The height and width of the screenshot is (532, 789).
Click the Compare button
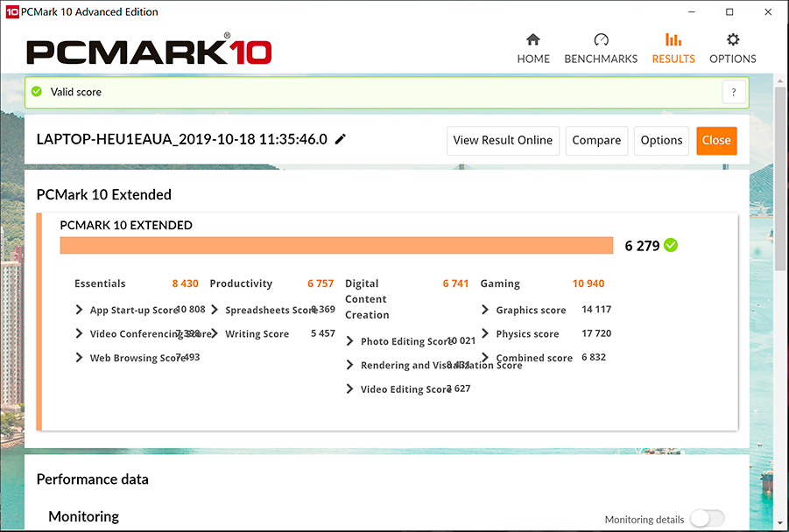596,141
